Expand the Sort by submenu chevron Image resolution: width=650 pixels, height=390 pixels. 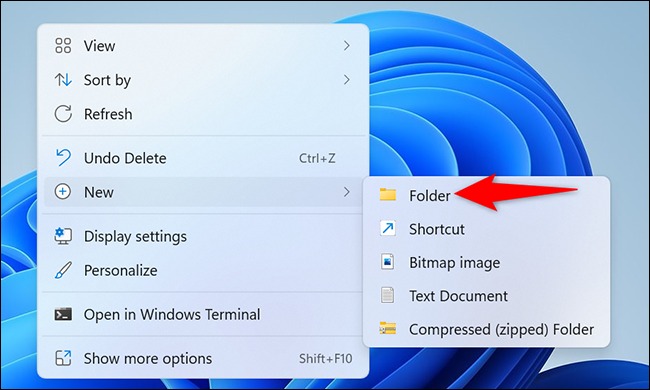click(347, 80)
